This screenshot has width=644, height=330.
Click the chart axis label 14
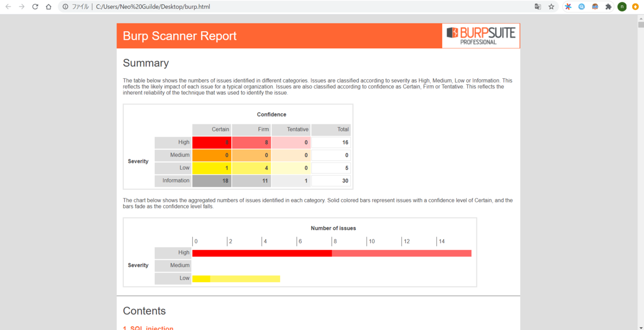click(442, 241)
